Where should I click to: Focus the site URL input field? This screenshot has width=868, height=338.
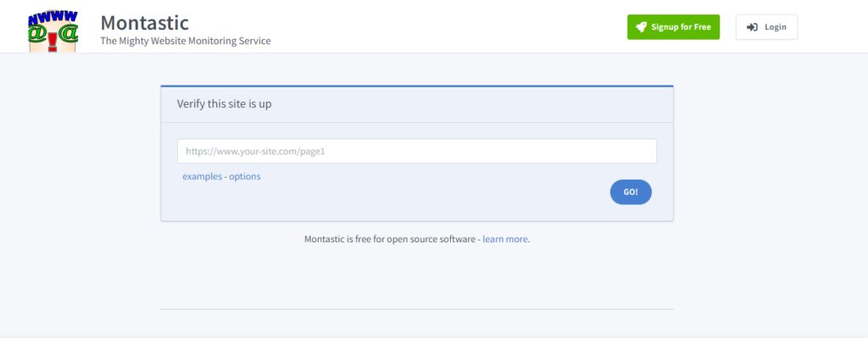coord(417,151)
